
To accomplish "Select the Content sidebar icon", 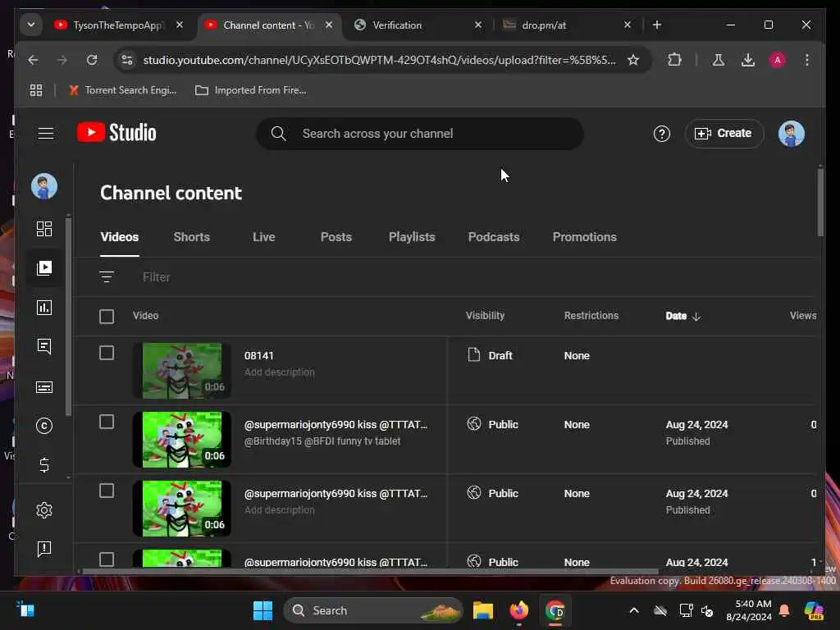I will click(x=44, y=268).
